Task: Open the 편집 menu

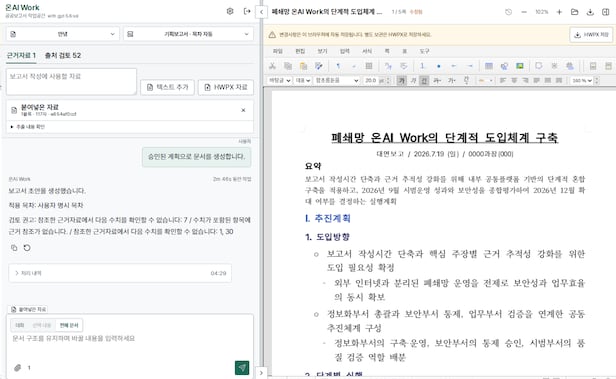Action: coord(300,51)
